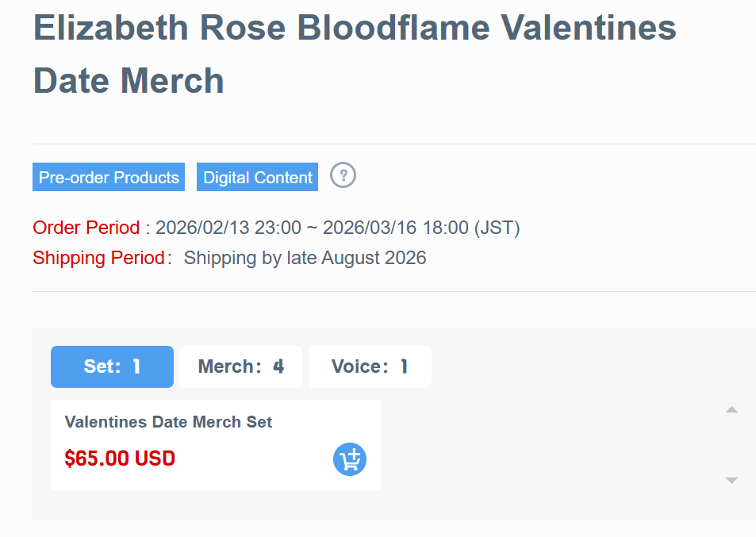Add Valentines Date Merch Set to cart
The height and width of the screenshot is (537, 756).
(350, 459)
